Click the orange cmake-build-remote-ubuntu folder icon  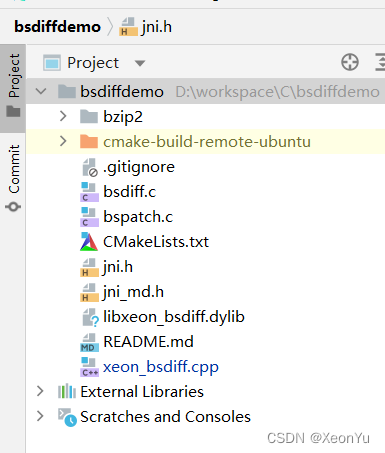pos(89,141)
